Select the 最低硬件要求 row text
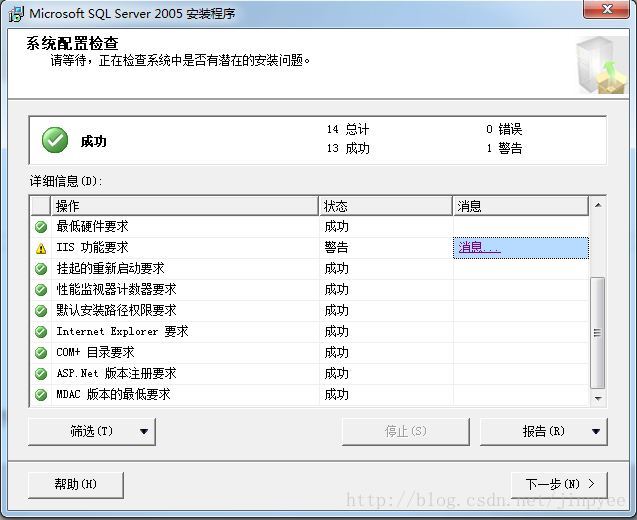Viewport: 637px width, 520px height. 93,226
